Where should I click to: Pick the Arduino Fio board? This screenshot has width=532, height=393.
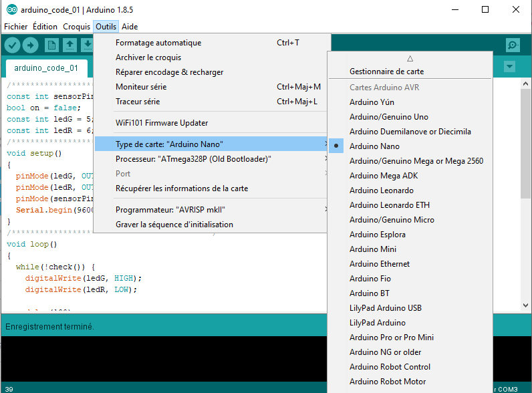[x=410, y=279]
